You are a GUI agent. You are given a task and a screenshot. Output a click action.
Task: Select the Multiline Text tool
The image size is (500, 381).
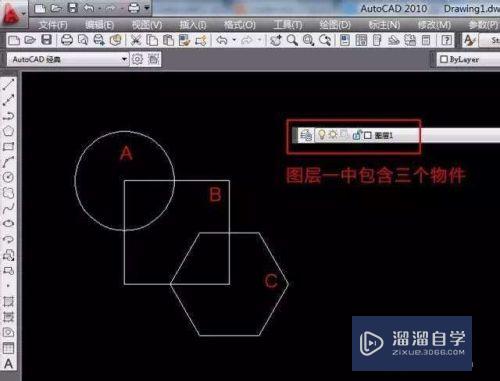pos(9,363)
